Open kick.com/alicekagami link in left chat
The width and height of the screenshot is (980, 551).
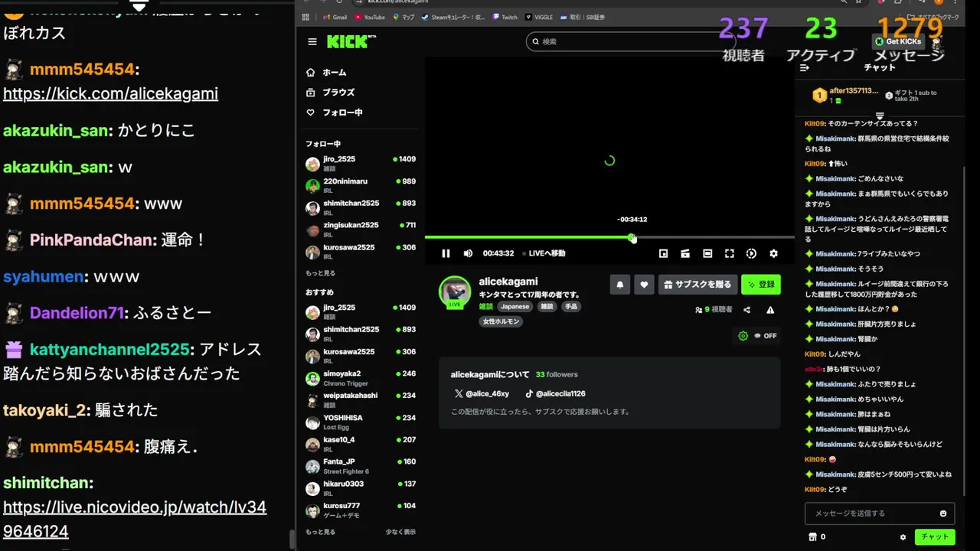coord(110,93)
